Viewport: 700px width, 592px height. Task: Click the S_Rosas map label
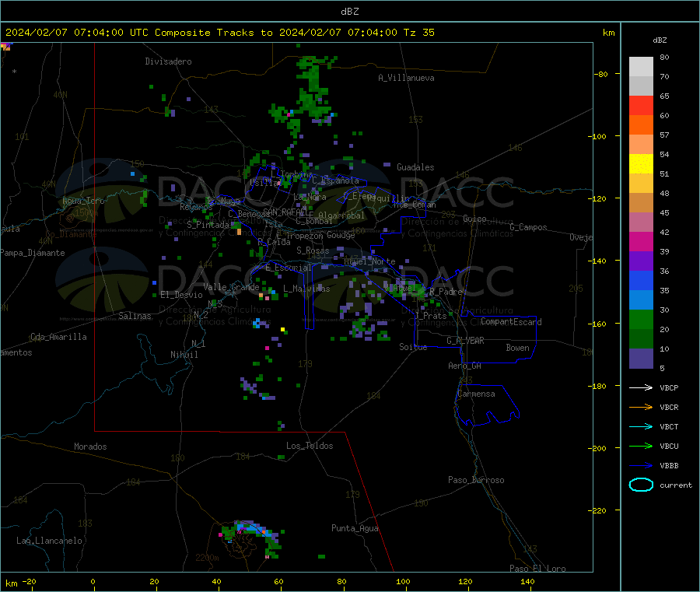(313, 250)
